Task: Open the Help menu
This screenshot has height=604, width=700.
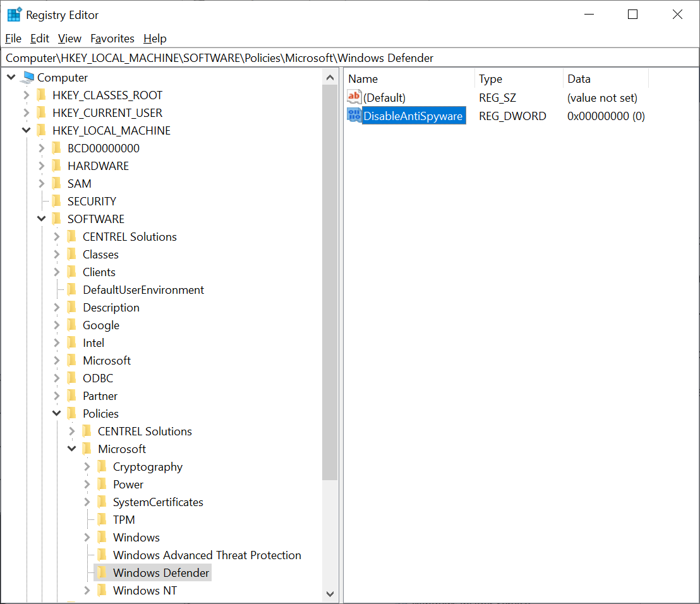Action: tap(155, 39)
